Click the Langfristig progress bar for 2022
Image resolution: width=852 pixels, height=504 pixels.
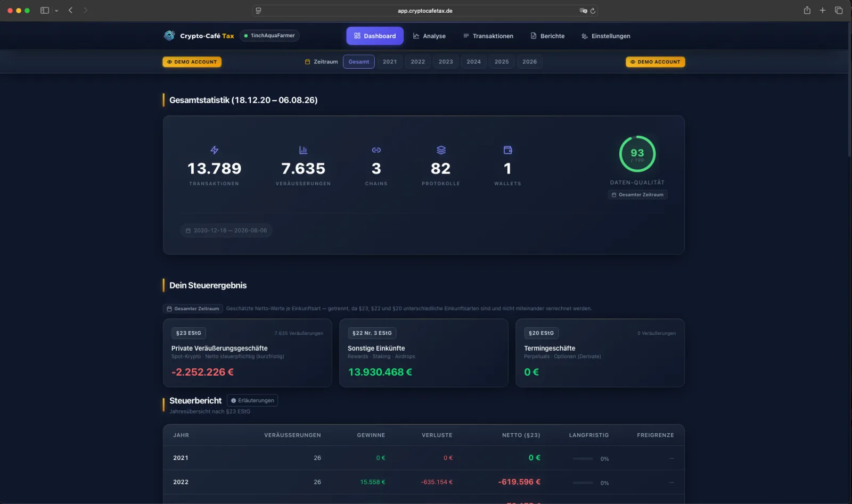(583, 483)
